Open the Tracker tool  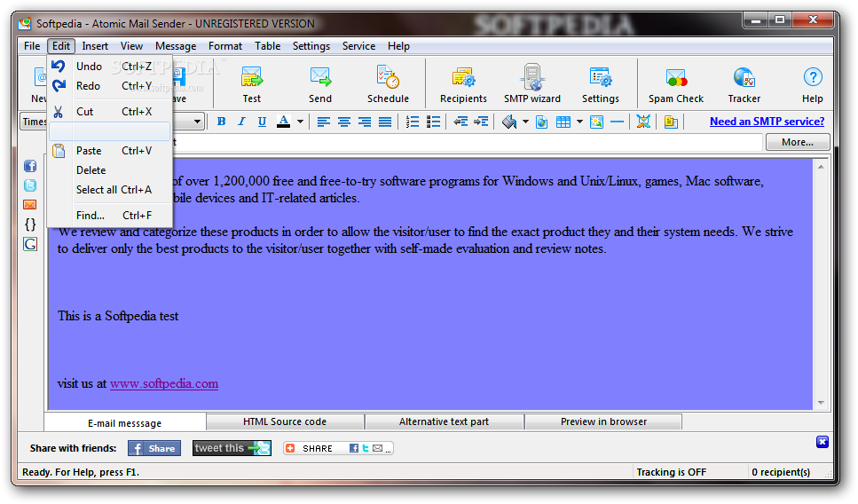coord(744,83)
